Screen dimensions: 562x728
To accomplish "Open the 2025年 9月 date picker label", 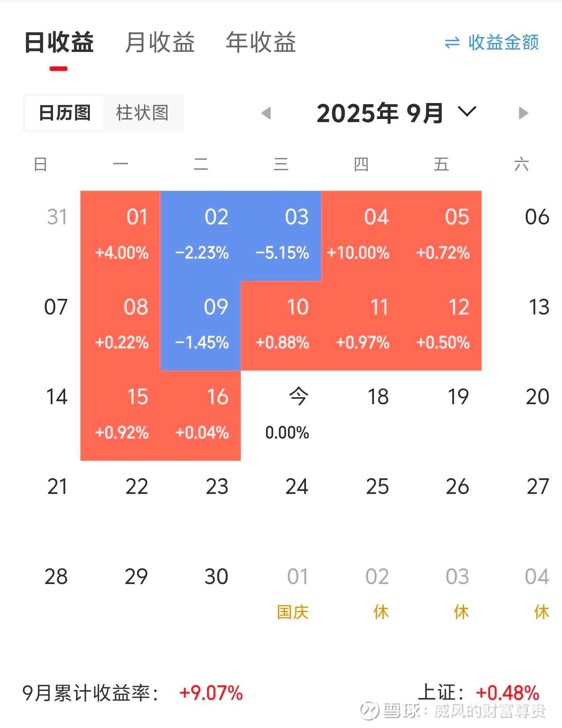I will click(x=379, y=113).
